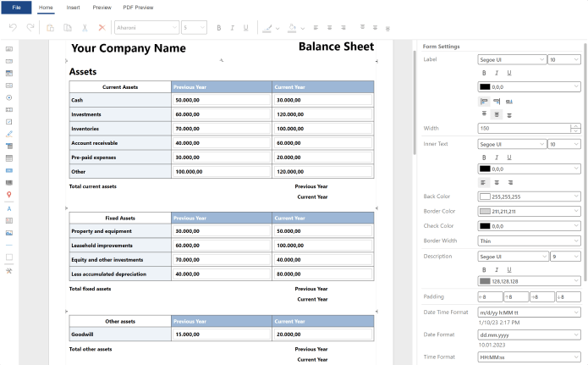Screen dimensions: 588x365
Task: Click the Undo icon in the toolbar
Action: click(x=13, y=28)
